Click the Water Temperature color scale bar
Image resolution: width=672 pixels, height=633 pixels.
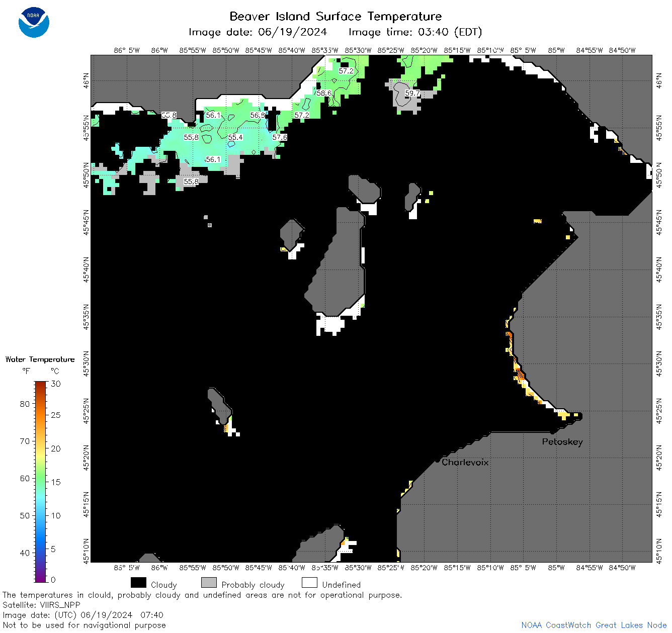tap(41, 482)
